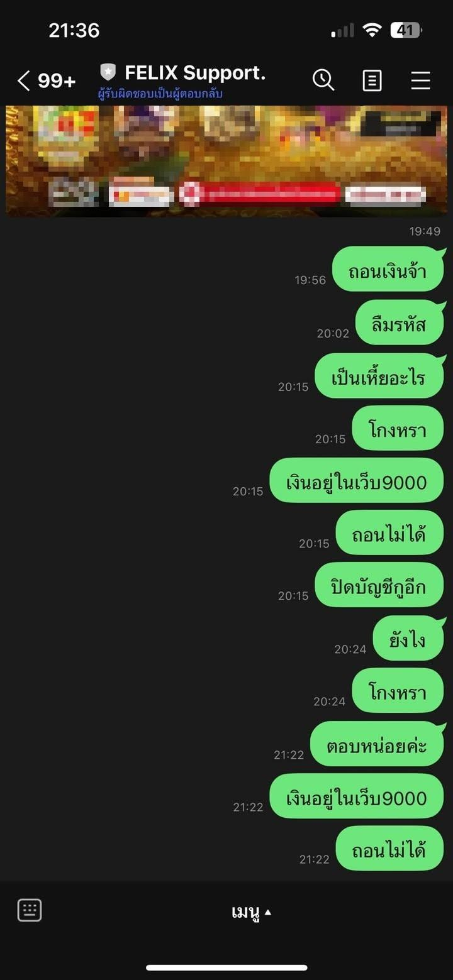
Task: Open the FELIX Support. chat title
Action: point(195,73)
